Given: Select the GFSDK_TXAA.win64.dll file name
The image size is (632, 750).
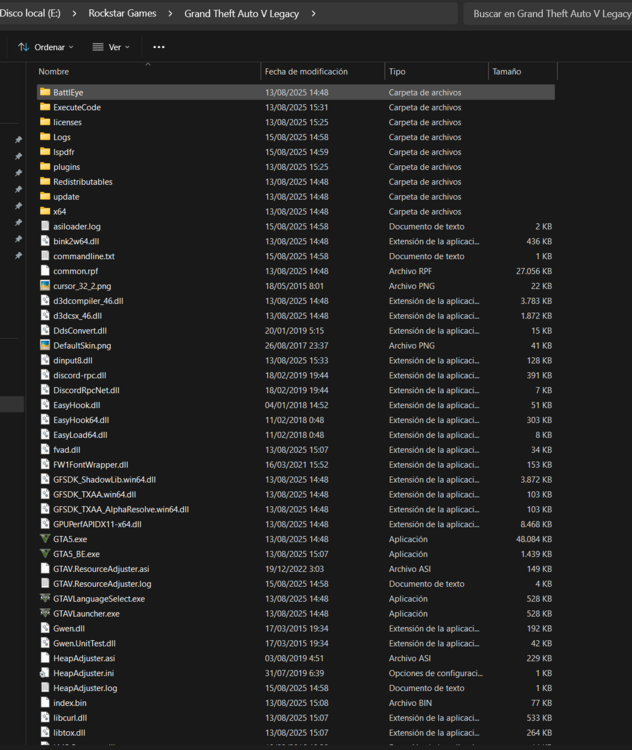Looking at the screenshot, I should click(94, 494).
